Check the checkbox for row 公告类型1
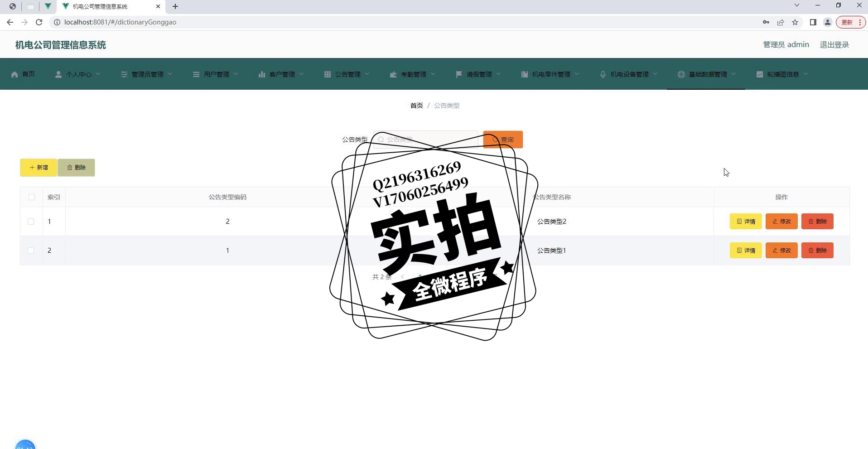 [31, 251]
